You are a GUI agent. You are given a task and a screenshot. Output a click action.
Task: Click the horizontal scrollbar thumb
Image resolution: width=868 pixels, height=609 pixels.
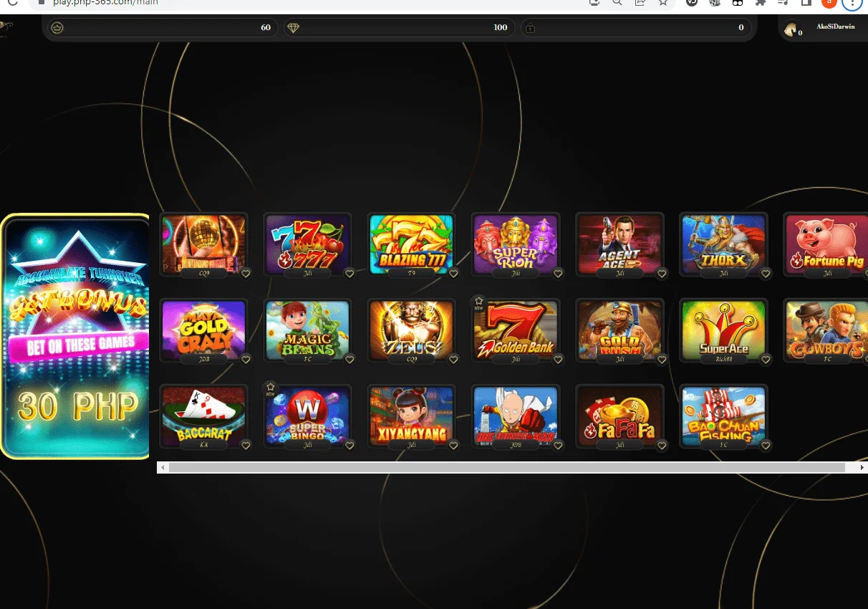coord(507,467)
